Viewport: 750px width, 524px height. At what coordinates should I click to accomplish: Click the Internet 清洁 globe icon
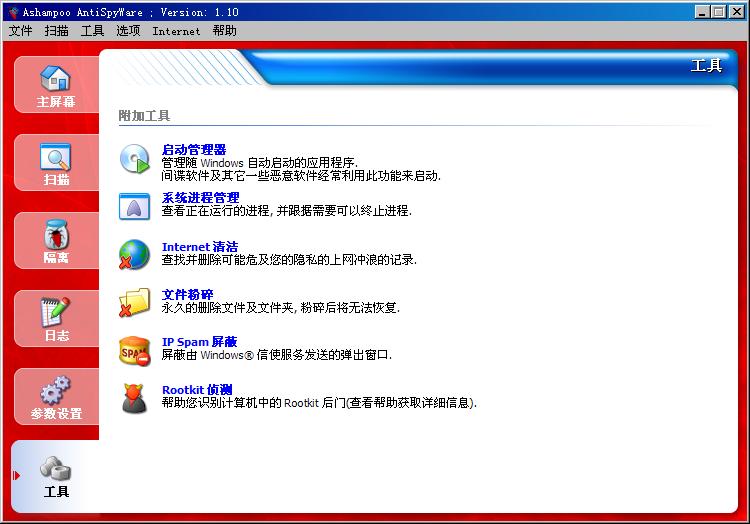coord(134,254)
